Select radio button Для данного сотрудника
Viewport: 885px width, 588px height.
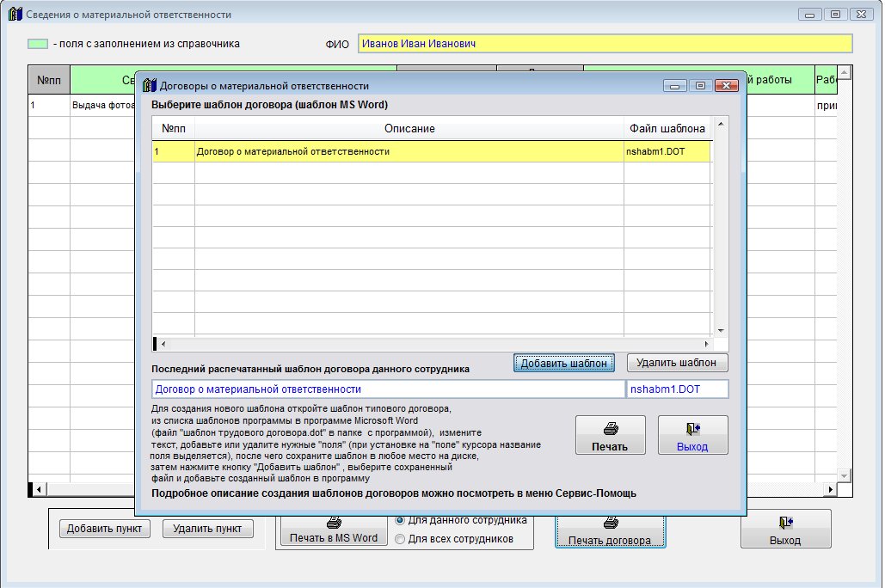tap(400, 520)
